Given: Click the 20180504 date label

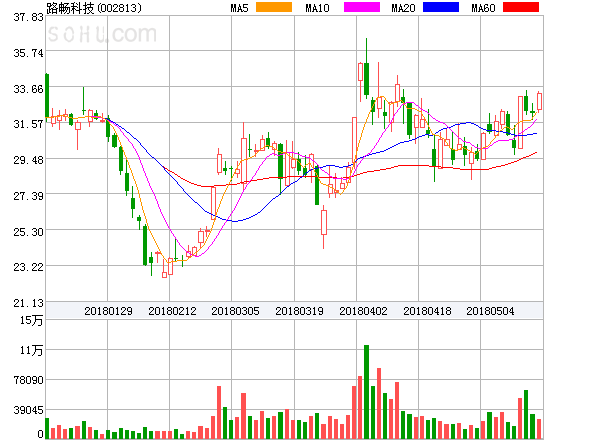Looking at the screenshot, I should pos(490,311).
